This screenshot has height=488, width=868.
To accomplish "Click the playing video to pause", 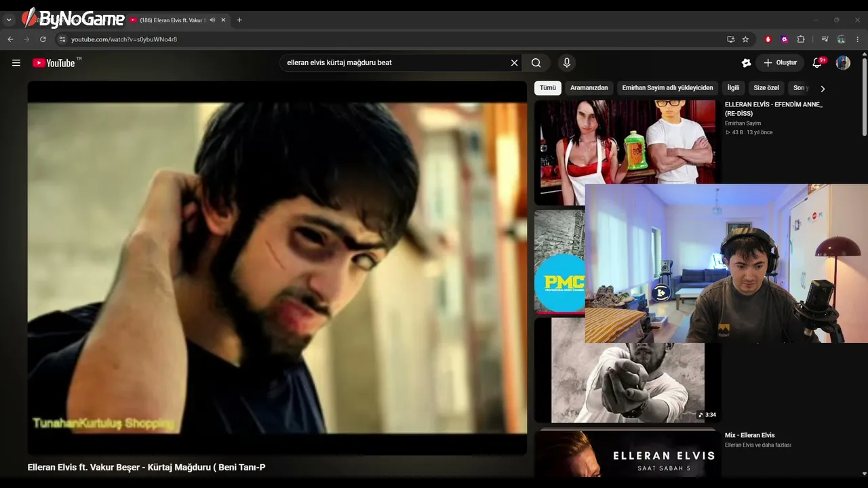I will point(277,268).
